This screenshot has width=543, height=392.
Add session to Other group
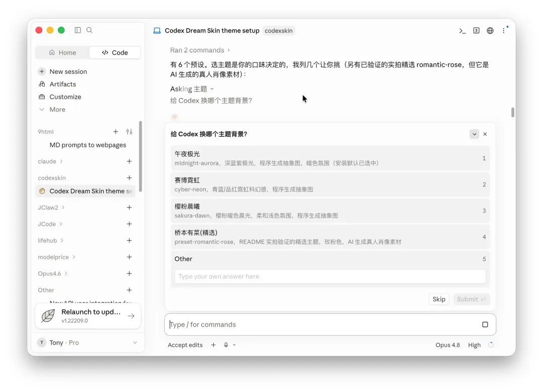point(129,290)
